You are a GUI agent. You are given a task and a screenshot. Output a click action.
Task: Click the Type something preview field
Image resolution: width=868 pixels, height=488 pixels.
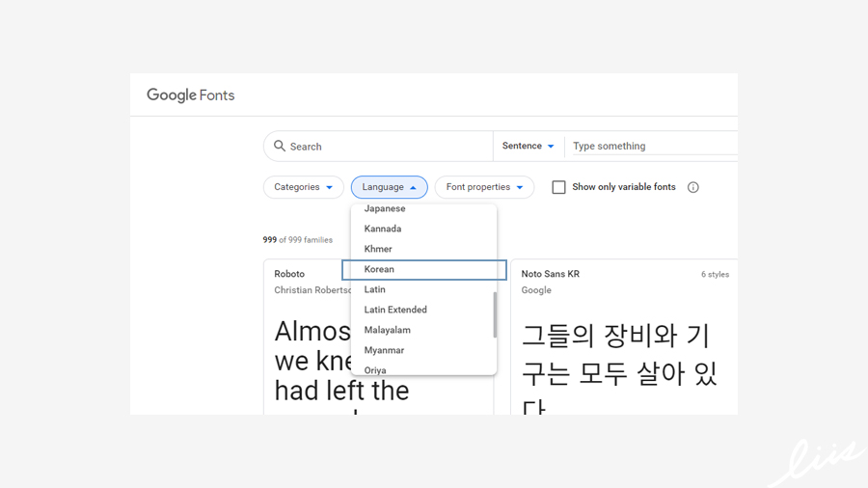coord(655,146)
